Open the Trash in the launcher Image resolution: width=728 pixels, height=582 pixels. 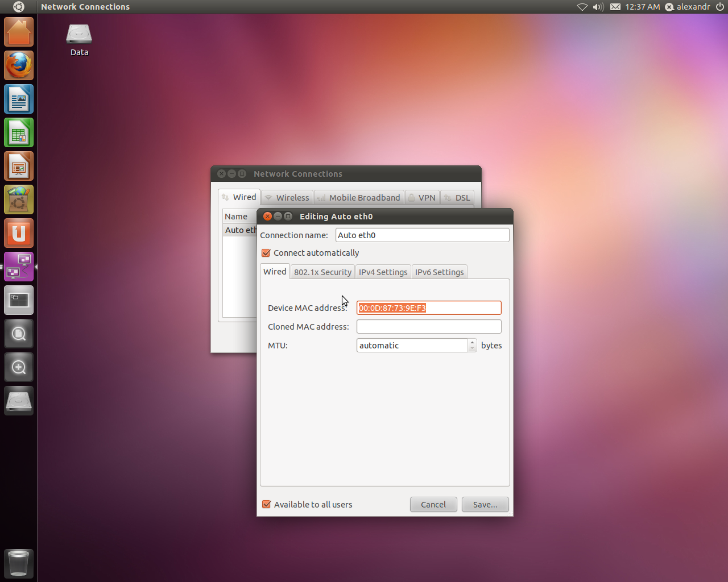tap(19, 563)
